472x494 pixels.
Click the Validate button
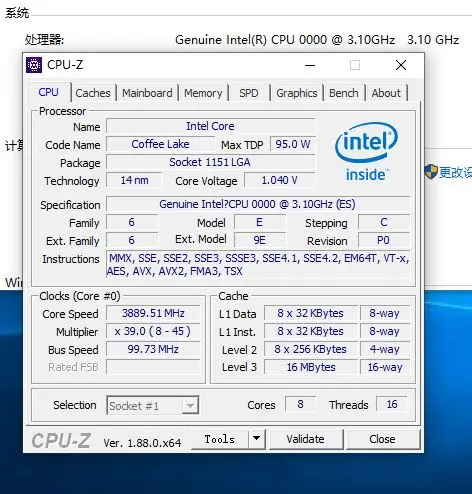coord(305,439)
